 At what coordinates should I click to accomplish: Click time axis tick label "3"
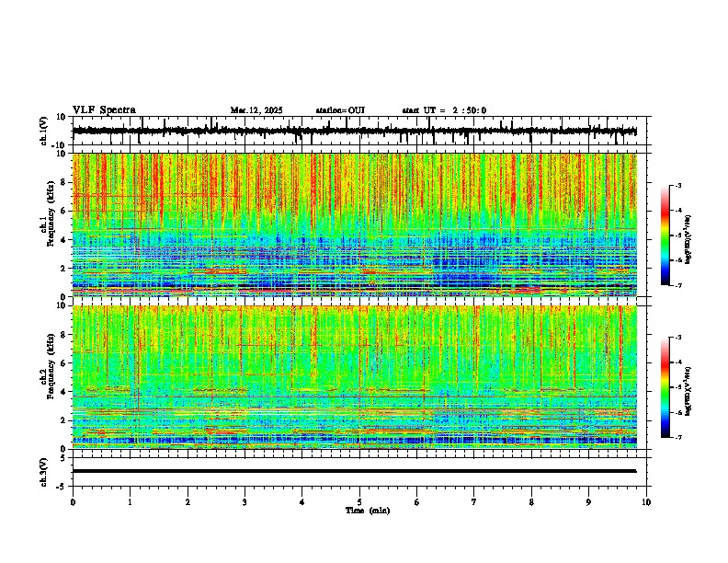(x=245, y=502)
